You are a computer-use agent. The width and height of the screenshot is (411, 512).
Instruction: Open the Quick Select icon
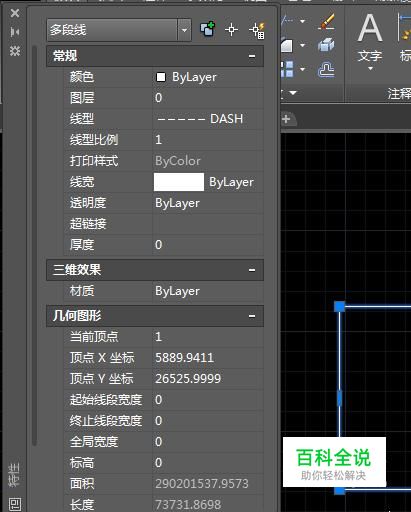coord(257,30)
